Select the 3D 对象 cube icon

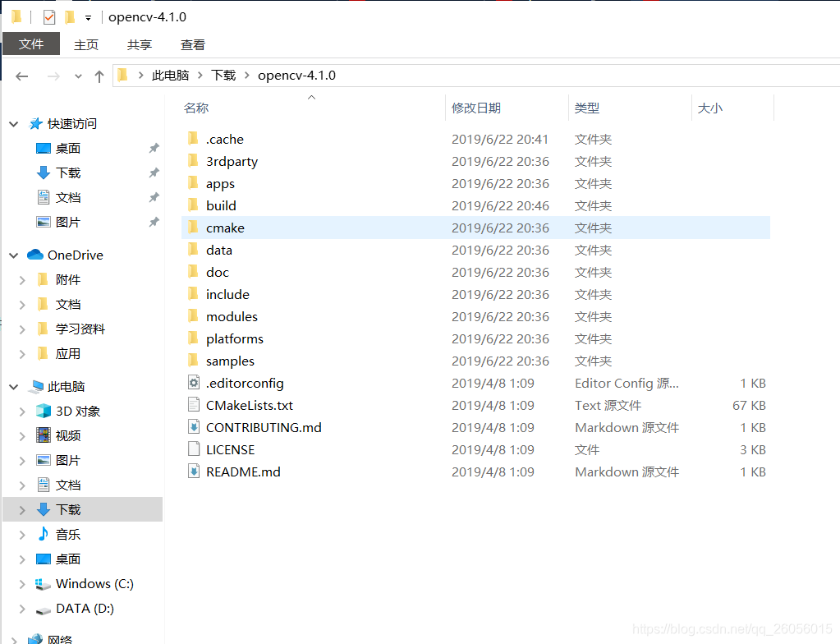[x=44, y=411]
